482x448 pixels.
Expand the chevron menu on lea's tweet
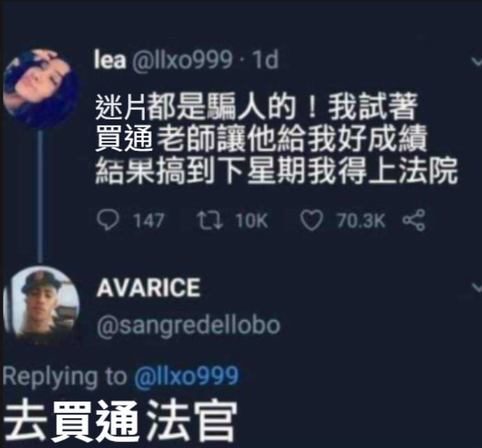tap(476, 62)
